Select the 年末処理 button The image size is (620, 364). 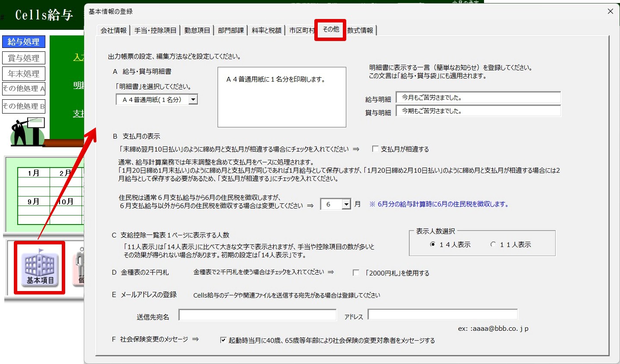(24, 74)
